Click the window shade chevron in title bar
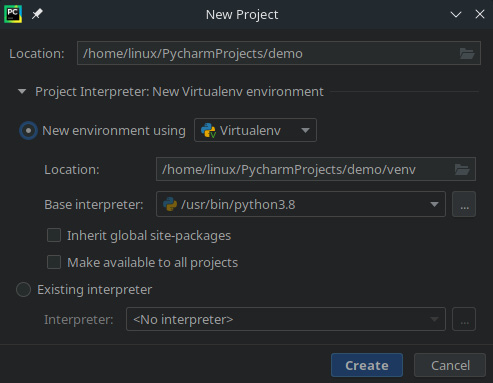 click(x=456, y=14)
